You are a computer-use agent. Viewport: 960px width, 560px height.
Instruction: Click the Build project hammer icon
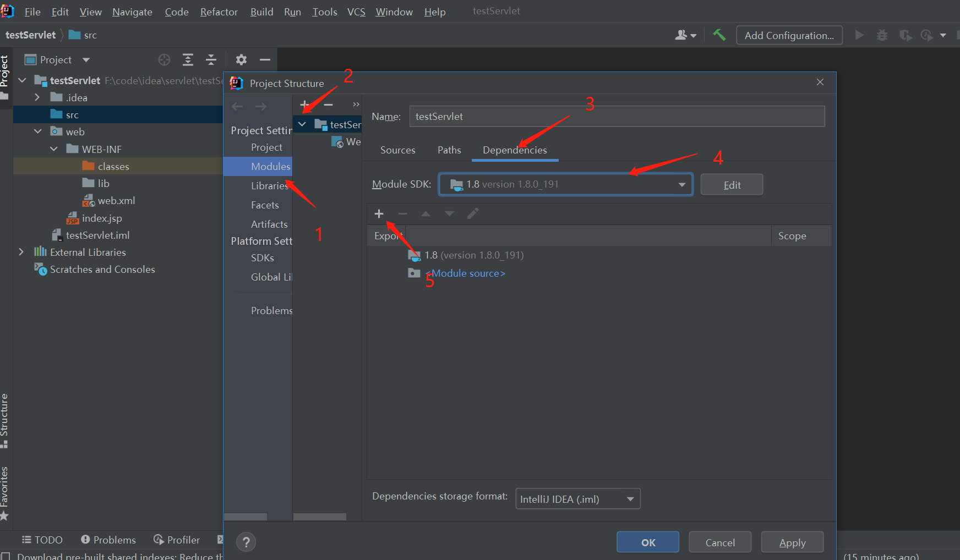click(719, 35)
